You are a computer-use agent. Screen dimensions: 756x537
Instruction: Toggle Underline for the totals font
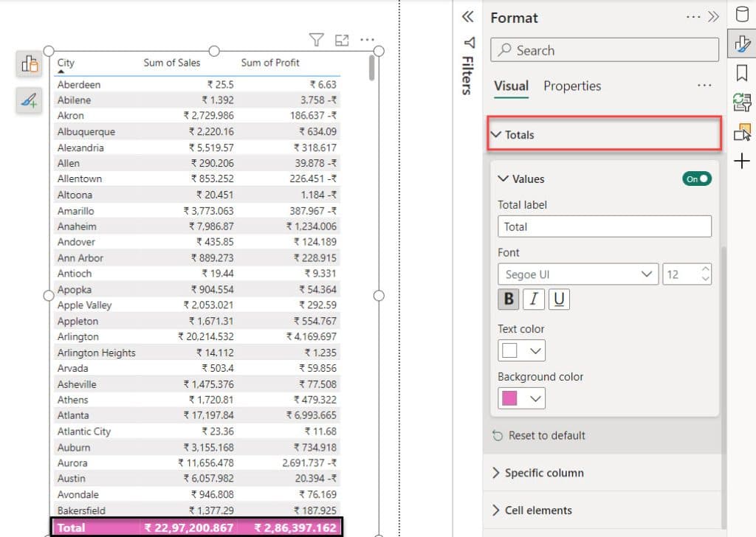coord(559,299)
